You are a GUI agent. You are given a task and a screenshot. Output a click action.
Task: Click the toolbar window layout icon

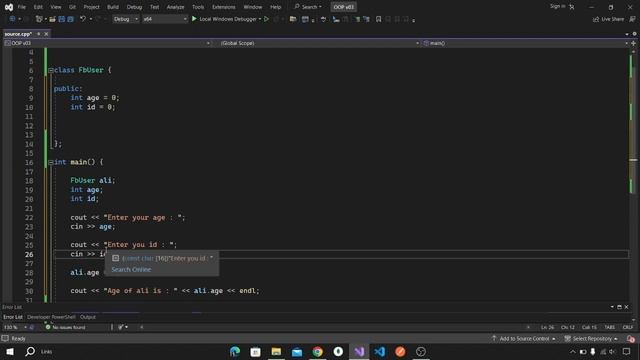coord(305,19)
